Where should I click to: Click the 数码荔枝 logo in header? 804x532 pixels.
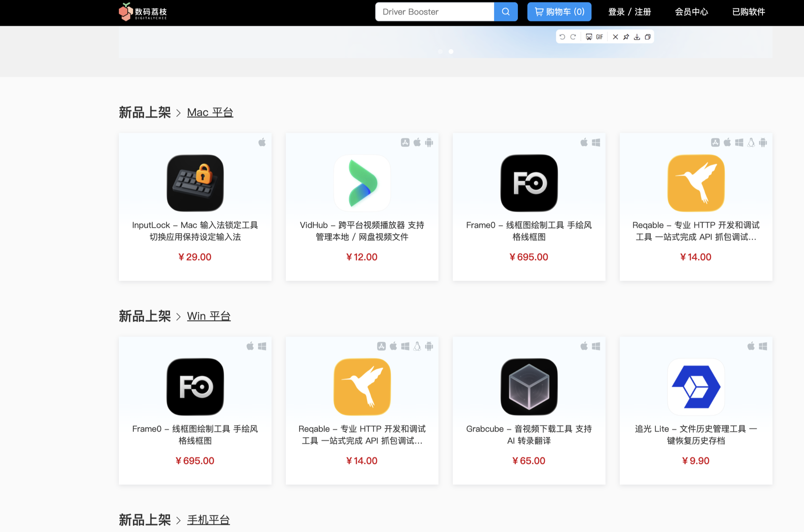tap(143, 12)
